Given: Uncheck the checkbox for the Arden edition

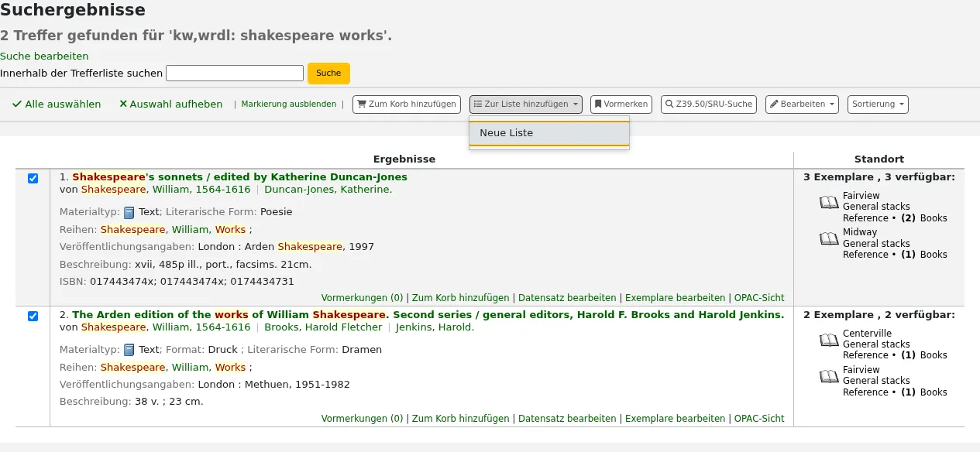Looking at the screenshot, I should 33,316.
